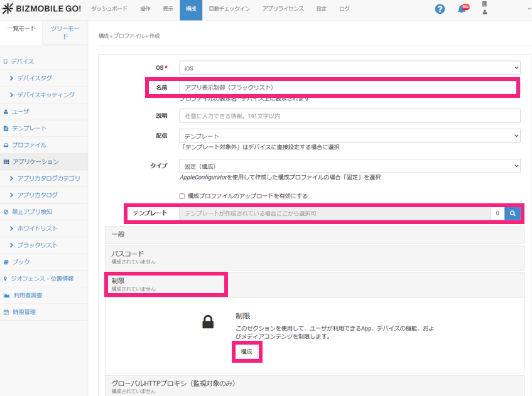Switch to the ツリーモード tab
The width and height of the screenshot is (532, 396).
click(x=65, y=33)
